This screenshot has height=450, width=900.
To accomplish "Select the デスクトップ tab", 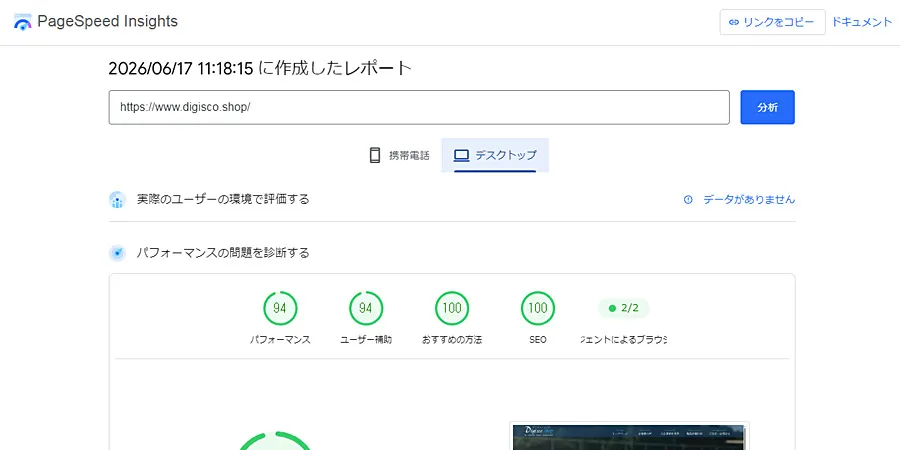I will [495, 155].
